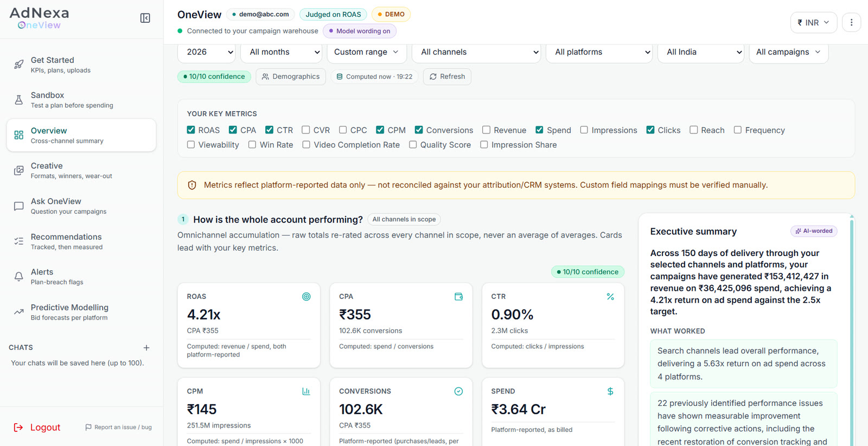Turn off the Clicks metric checkbox
868x446 pixels.
point(650,130)
